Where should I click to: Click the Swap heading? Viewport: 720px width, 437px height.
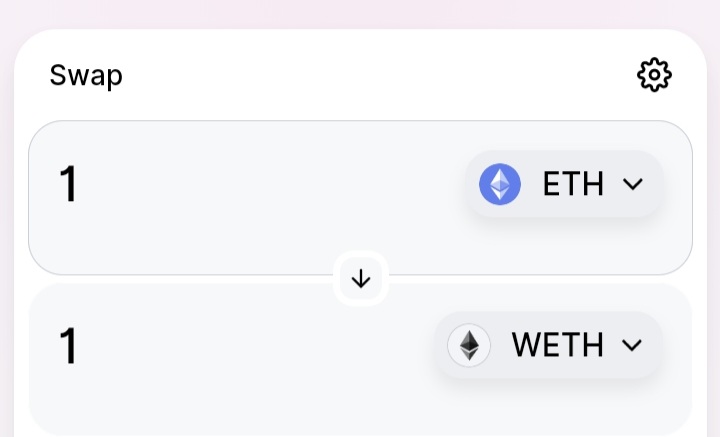[86, 75]
